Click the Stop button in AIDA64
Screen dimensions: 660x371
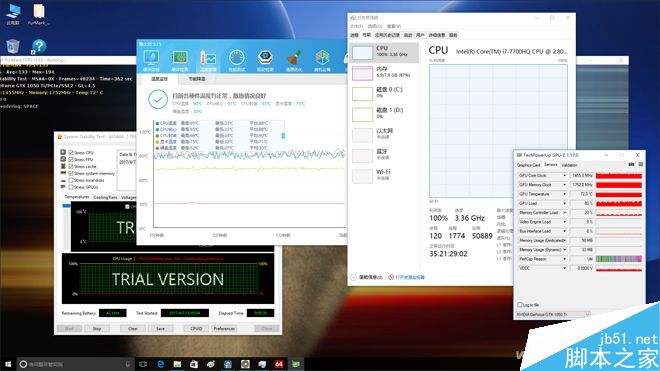[x=97, y=328]
